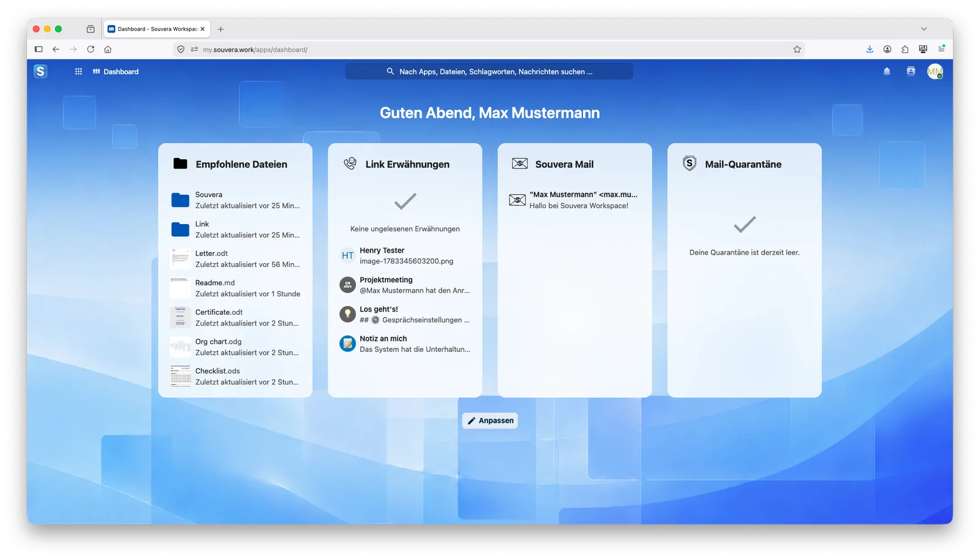The width and height of the screenshot is (980, 560).
Task: Click the Souvera logo icon
Action: (x=40, y=72)
